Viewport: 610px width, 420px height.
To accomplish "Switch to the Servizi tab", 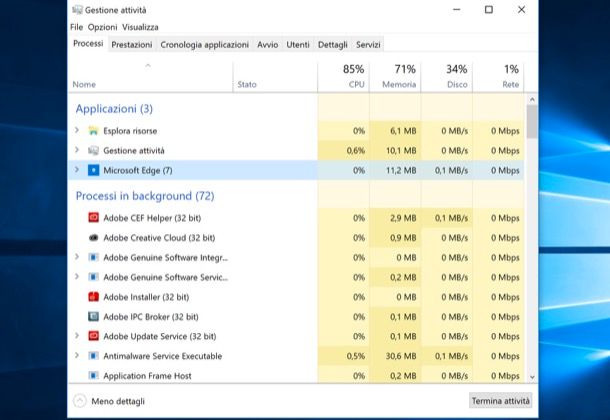I will (368, 45).
